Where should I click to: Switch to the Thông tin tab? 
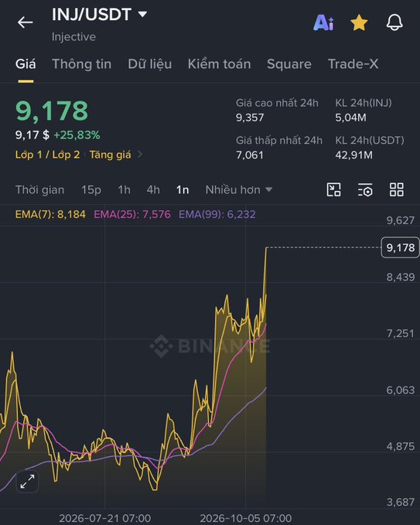click(82, 64)
